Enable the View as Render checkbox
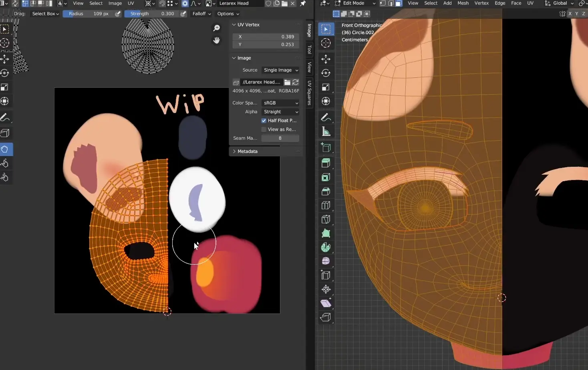The image size is (588, 370). 264,129
